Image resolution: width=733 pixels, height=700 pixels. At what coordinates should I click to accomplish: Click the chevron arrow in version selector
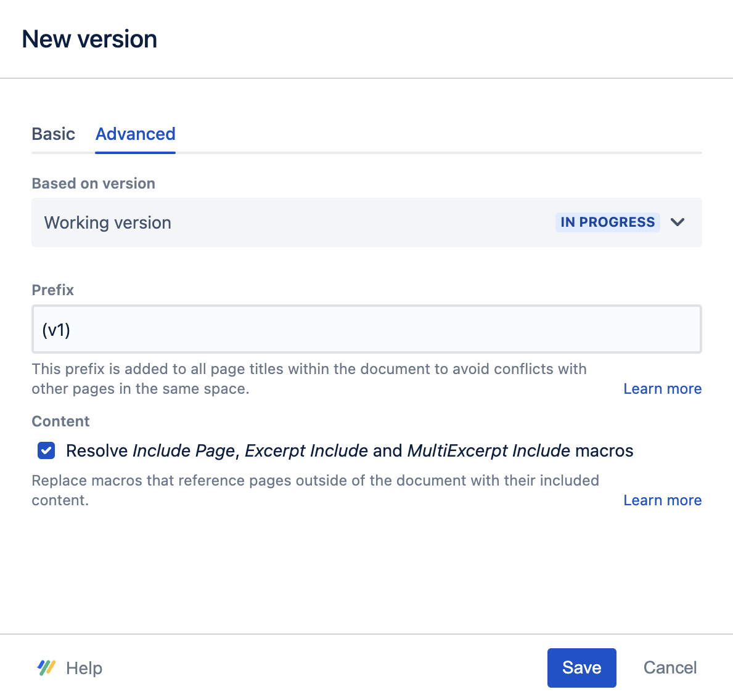point(678,222)
